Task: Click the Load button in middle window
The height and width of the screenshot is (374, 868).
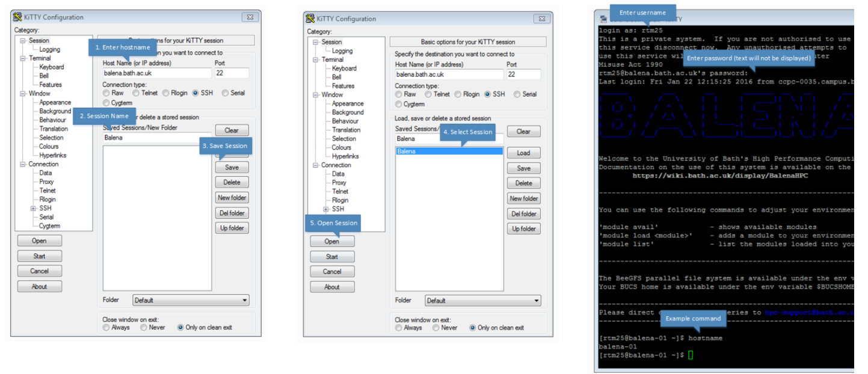Action: coord(524,153)
